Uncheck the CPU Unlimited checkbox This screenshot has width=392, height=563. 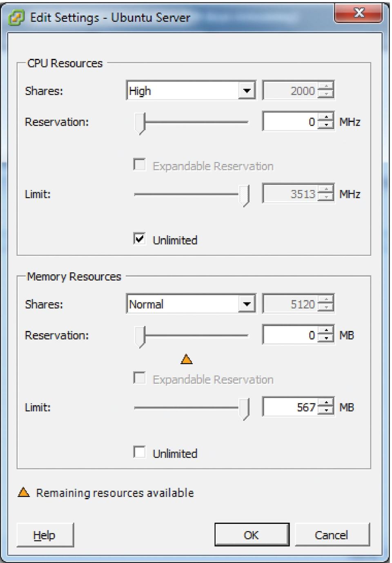(x=140, y=239)
